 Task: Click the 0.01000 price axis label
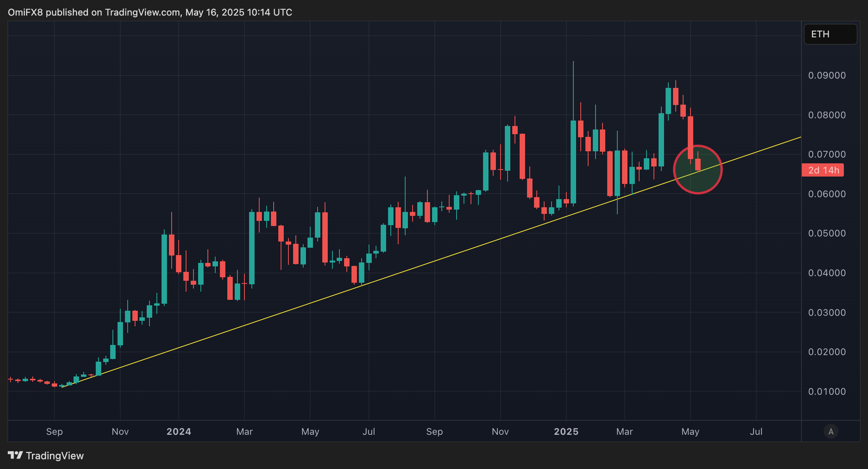[827, 392]
